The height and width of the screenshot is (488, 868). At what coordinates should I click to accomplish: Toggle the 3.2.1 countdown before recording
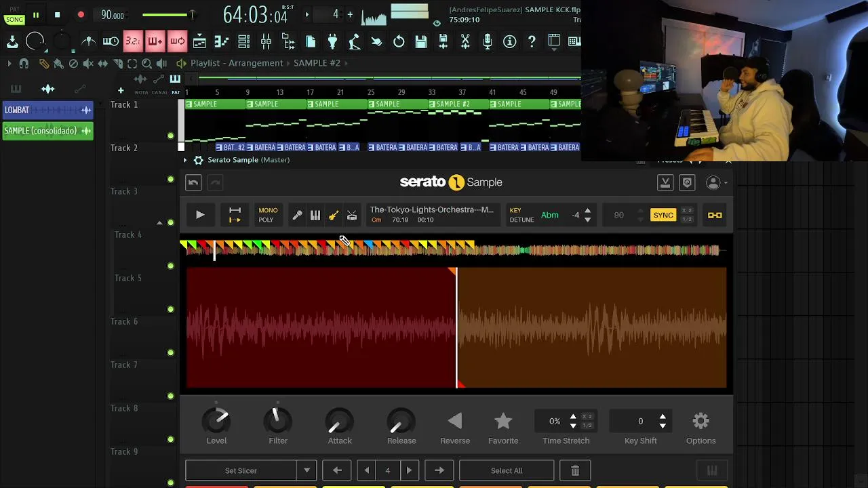pos(133,41)
